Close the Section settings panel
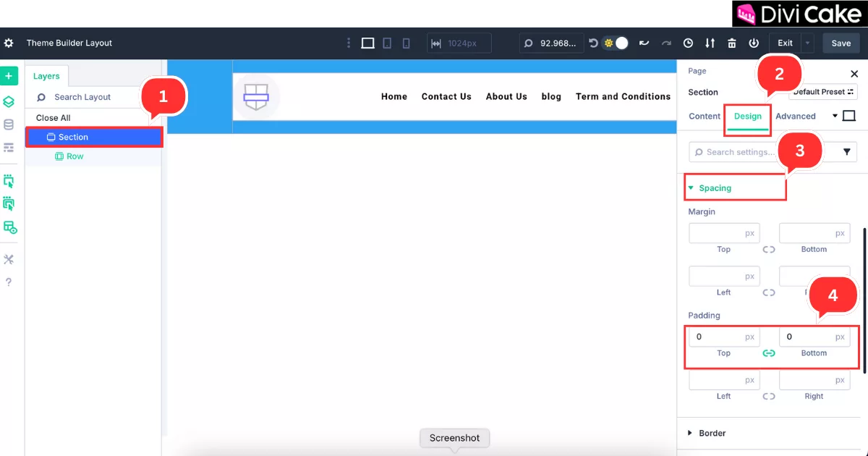Screen dimensions: 868x456 coord(854,74)
